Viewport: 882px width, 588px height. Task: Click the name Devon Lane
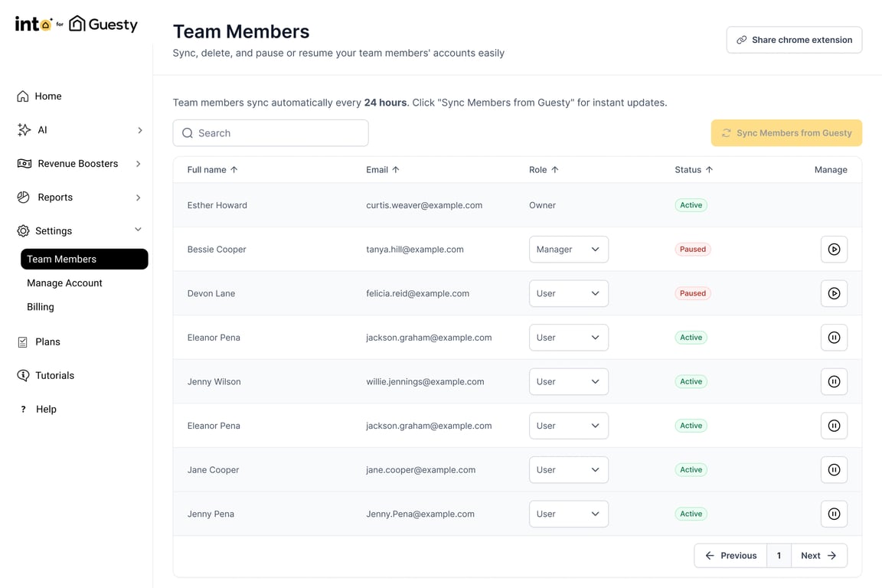211,293
